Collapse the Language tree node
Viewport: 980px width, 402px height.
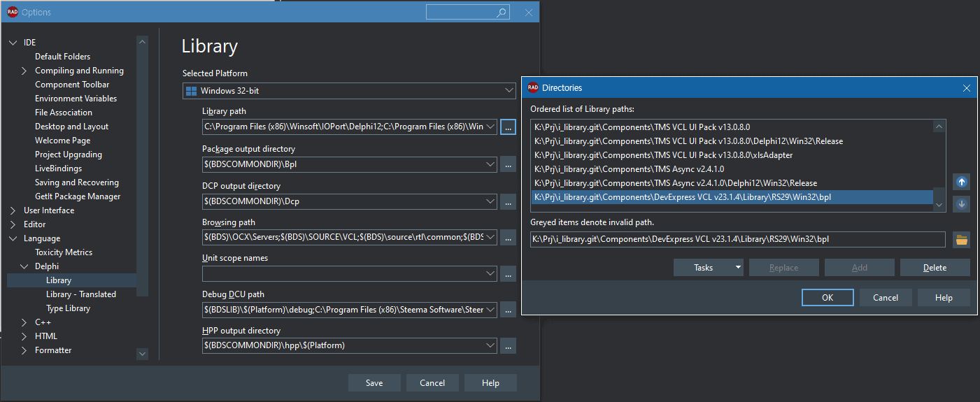click(x=13, y=238)
